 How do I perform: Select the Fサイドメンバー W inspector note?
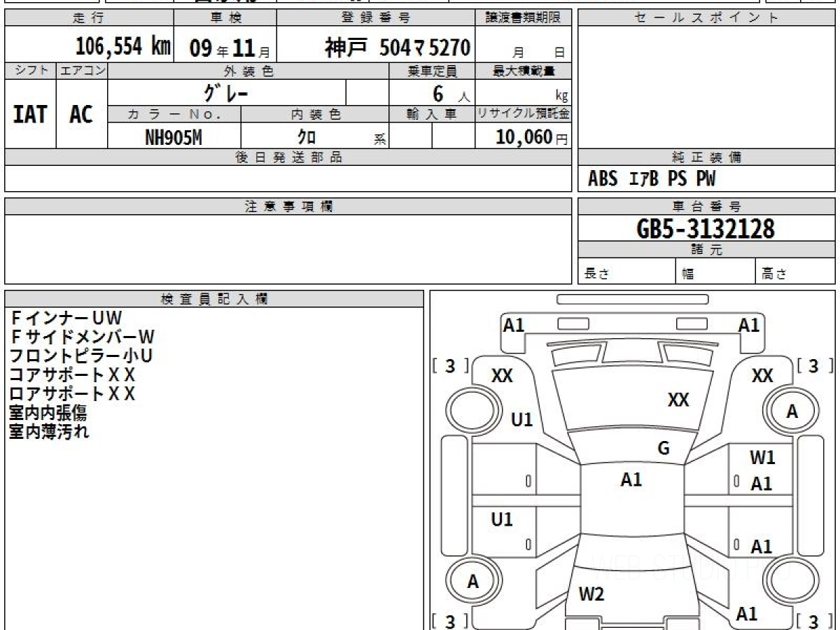(82, 337)
